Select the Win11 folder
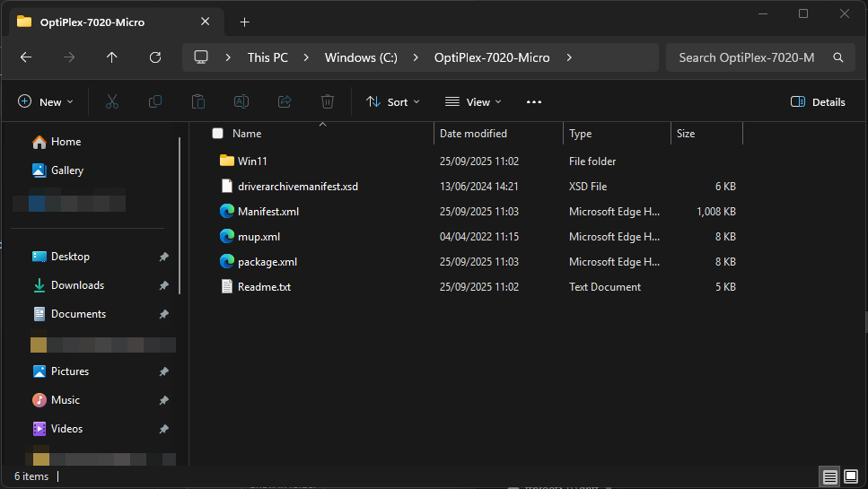The width and height of the screenshot is (868, 489). (252, 162)
